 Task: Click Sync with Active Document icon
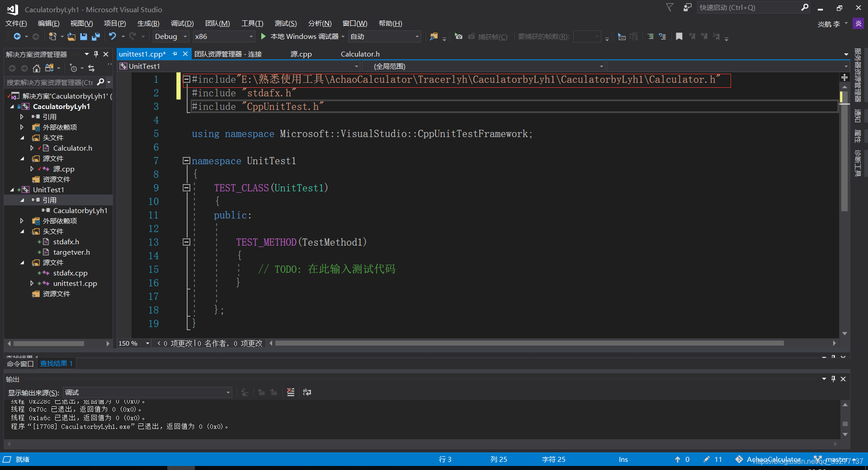point(91,68)
